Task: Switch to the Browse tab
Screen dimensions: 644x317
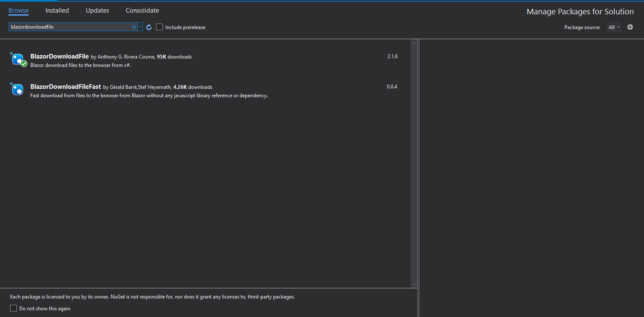Action: 19,11
